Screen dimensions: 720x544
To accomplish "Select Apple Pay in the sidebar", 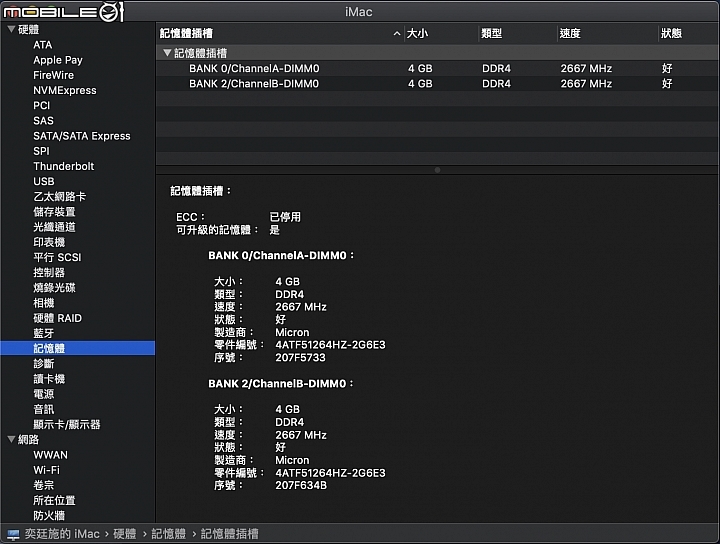I will (x=58, y=60).
